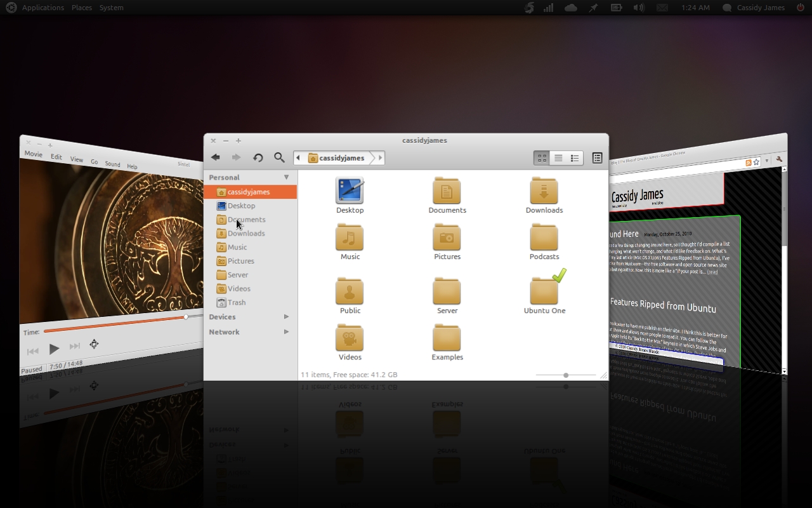Click the right path bar arrow
The width and height of the screenshot is (812, 508).
point(380,158)
